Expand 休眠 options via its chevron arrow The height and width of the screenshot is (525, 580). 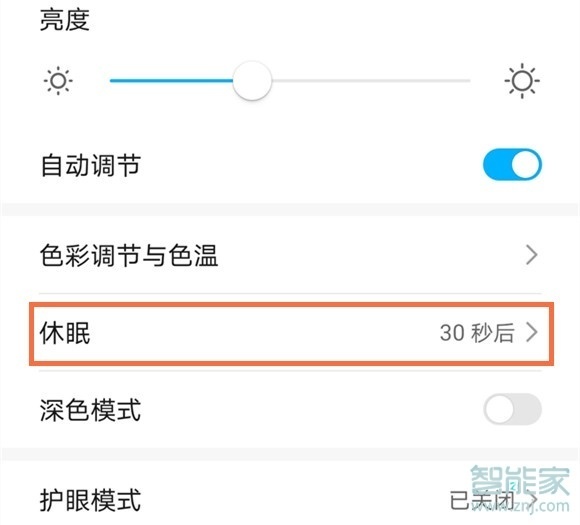pos(532,332)
